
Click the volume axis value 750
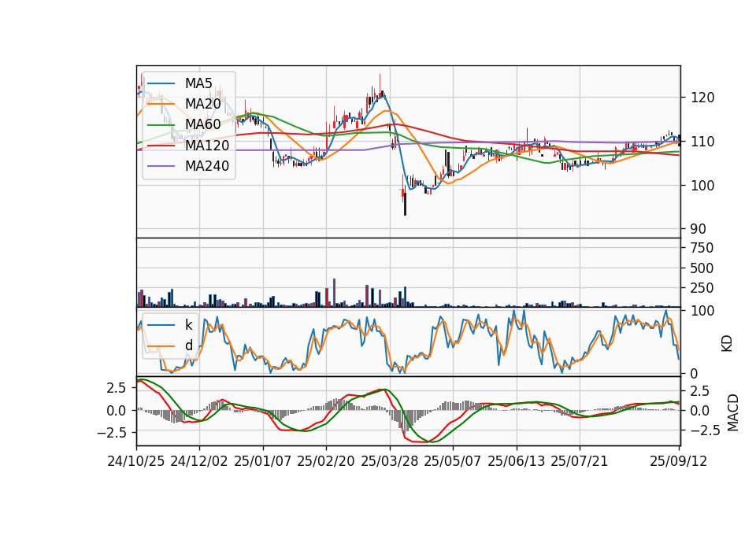(702, 248)
